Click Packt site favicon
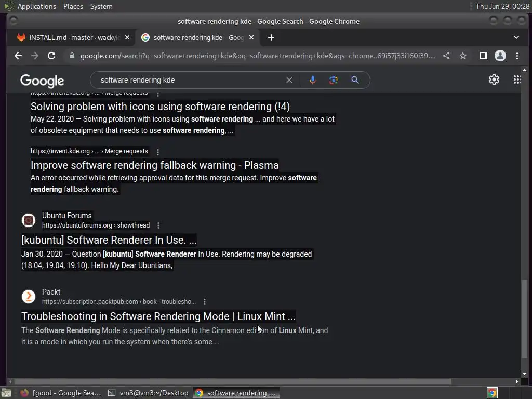 (x=29, y=297)
